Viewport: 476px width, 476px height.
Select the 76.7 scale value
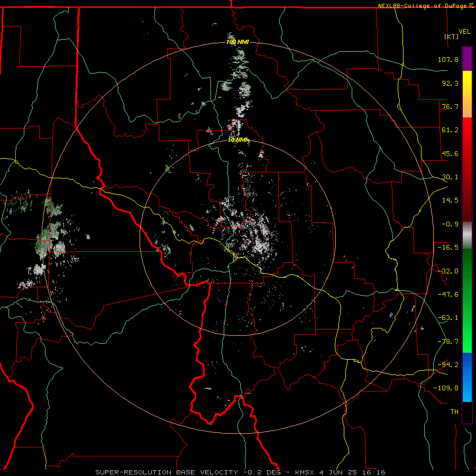[x=450, y=106]
